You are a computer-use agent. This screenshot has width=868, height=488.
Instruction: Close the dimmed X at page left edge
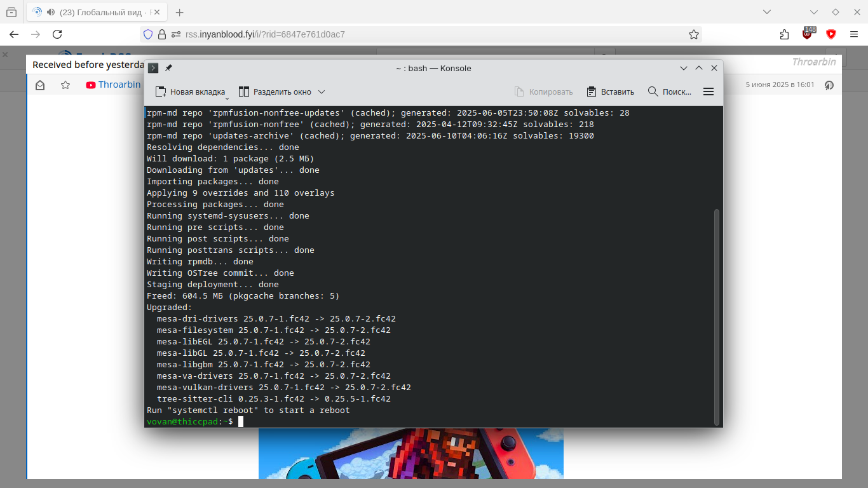pos(5,55)
